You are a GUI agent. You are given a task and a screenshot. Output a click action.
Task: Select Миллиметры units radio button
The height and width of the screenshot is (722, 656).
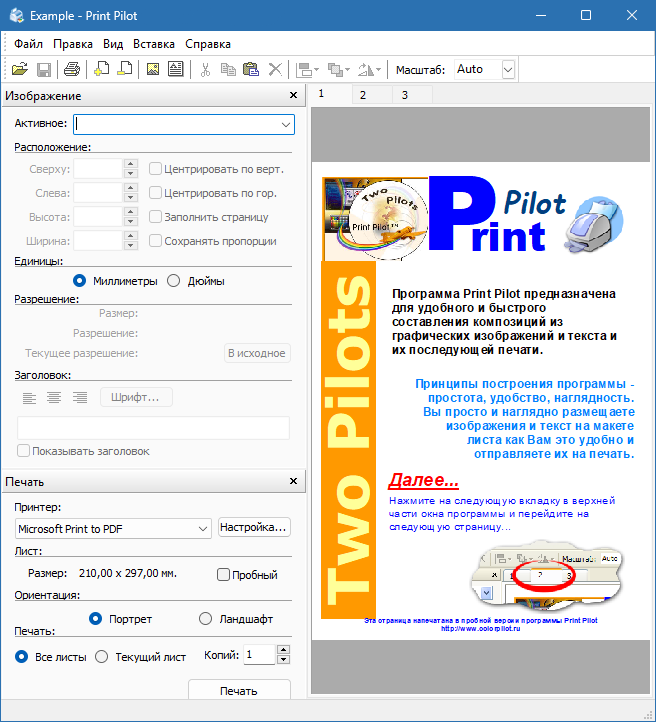pyautogui.click(x=79, y=281)
